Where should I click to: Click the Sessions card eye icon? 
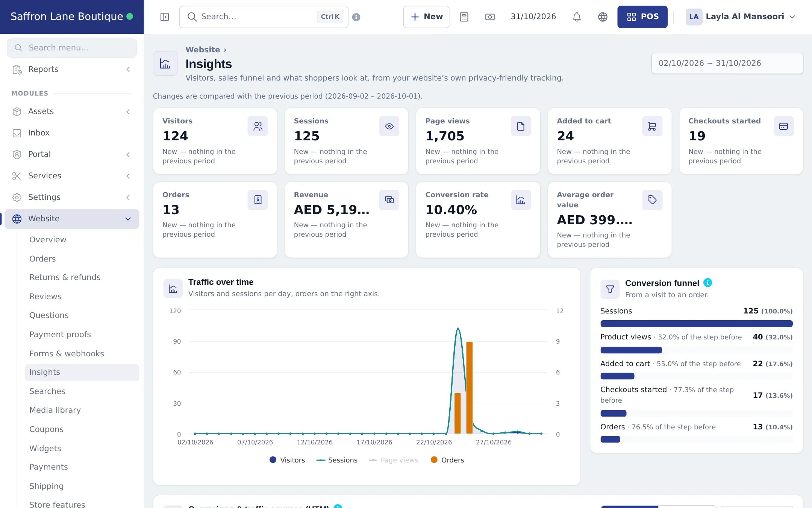pyautogui.click(x=389, y=126)
